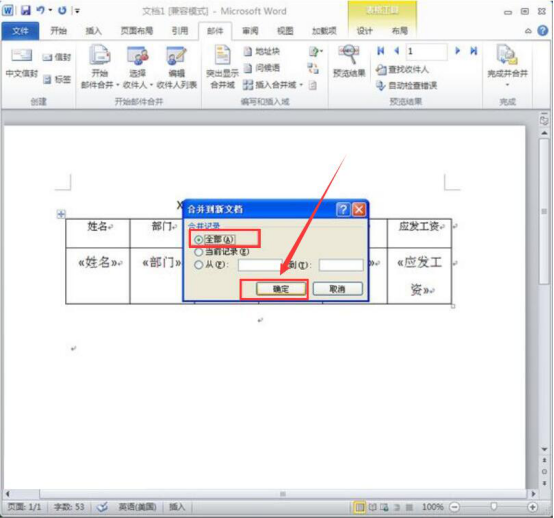Click the Redo icon in title bar
Image resolution: width=554 pixels, height=518 pixels.
tap(62, 11)
